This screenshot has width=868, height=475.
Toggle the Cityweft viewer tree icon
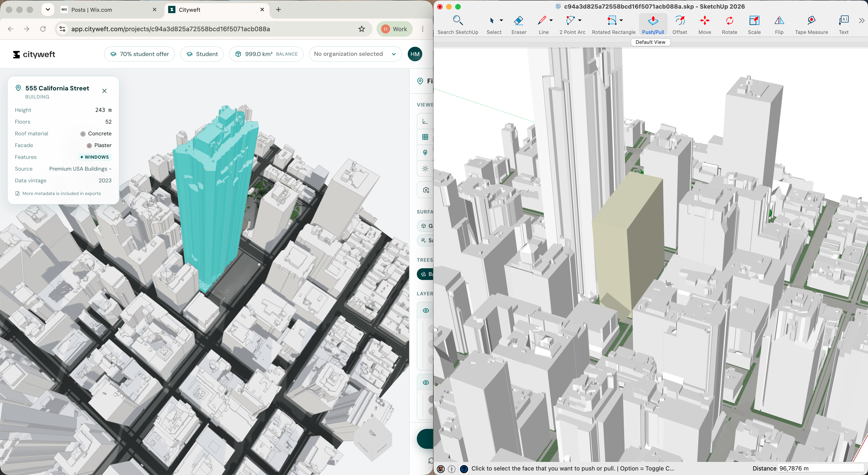(425, 153)
